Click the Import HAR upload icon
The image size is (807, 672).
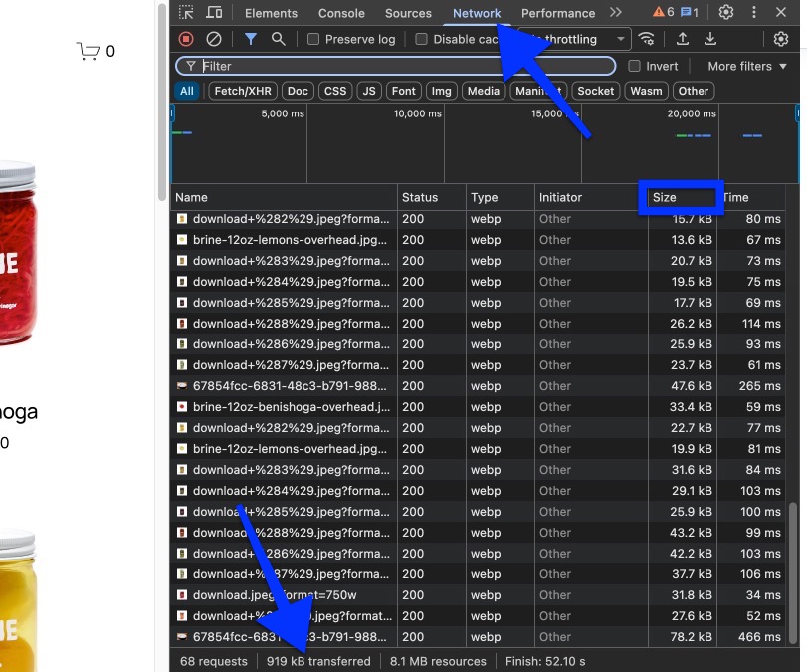coord(683,39)
